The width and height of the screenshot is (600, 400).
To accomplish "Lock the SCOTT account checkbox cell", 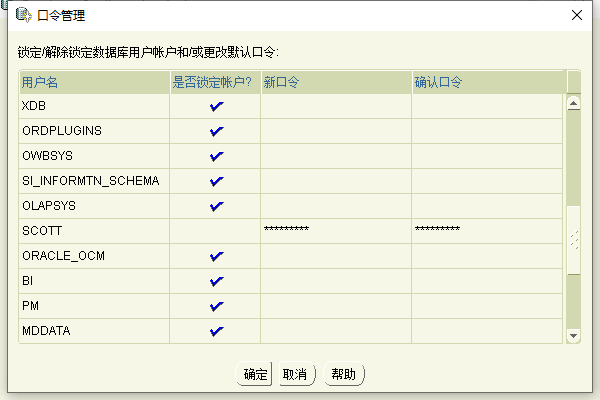I will pyautogui.click(x=215, y=231).
